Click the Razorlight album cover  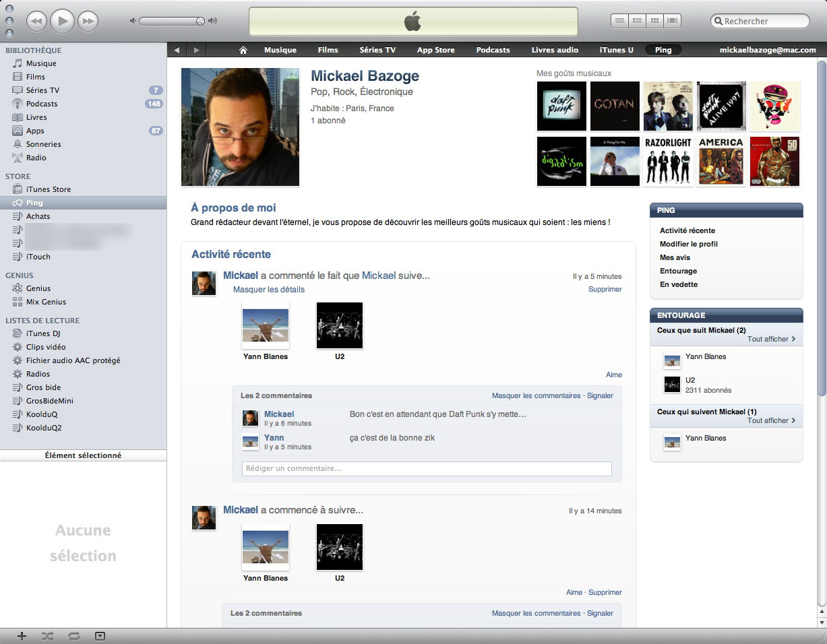coord(668,161)
